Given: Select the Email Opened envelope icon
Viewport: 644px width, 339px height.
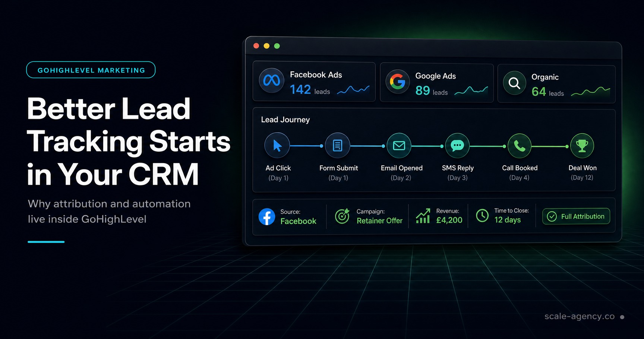Looking at the screenshot, I should 399,146.
